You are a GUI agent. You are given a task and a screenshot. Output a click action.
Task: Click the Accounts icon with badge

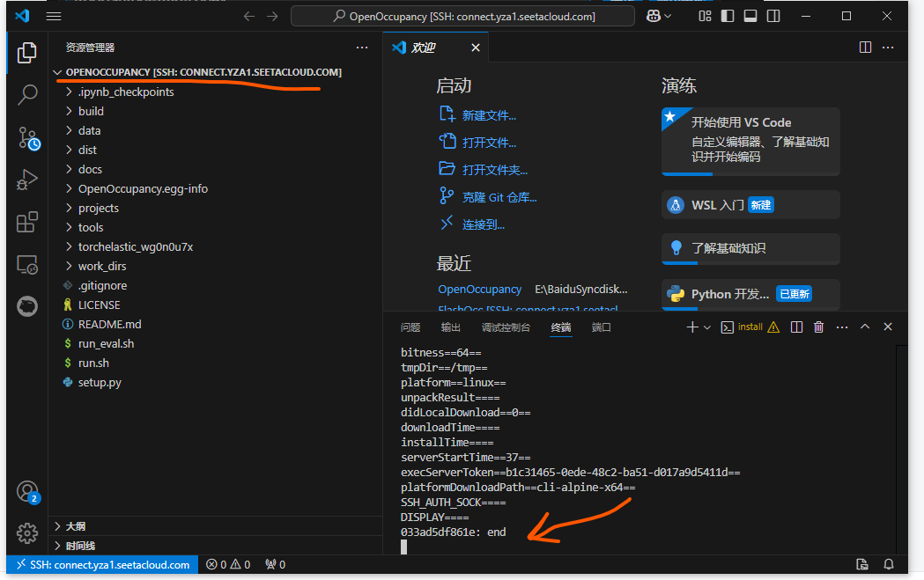point(27,491)
